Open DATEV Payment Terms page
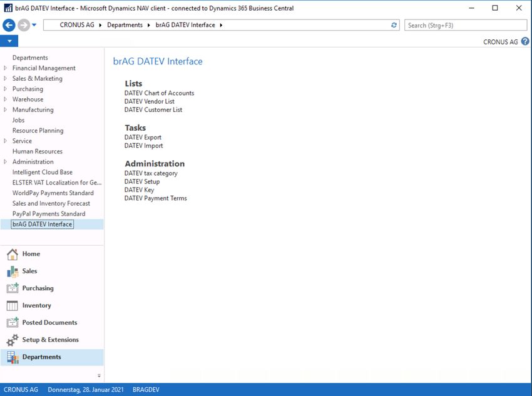This screenshot has height=396, width=532. (155, 198)
